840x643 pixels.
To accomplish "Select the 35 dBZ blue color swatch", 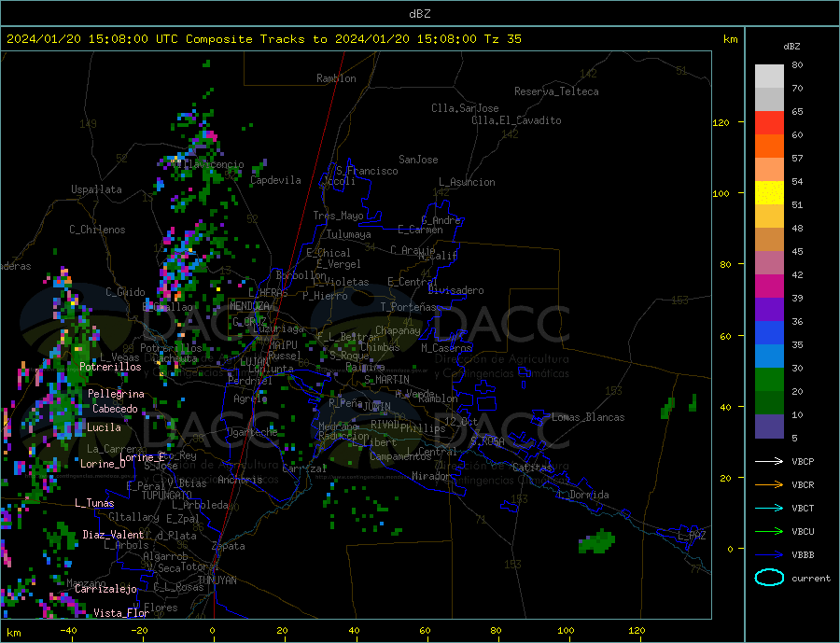I will 769,333.
